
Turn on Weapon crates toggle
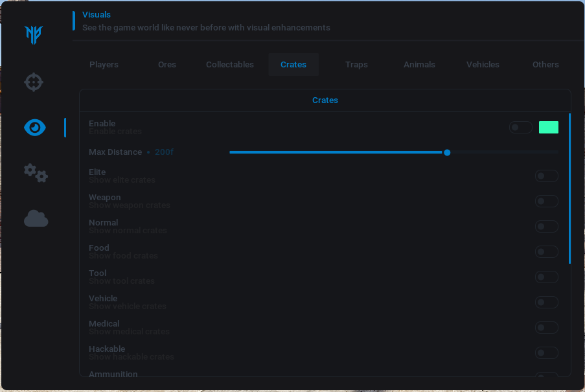tap(546, 202)
